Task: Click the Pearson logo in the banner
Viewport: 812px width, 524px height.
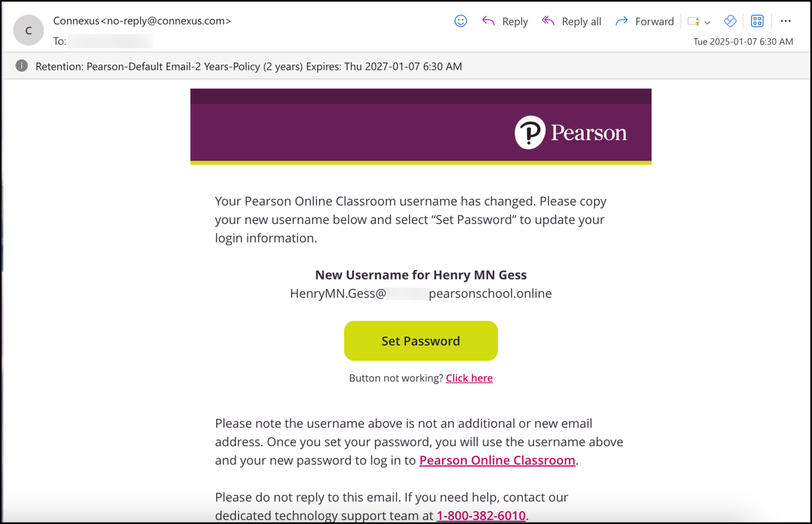Action: [x=571, y=133]
